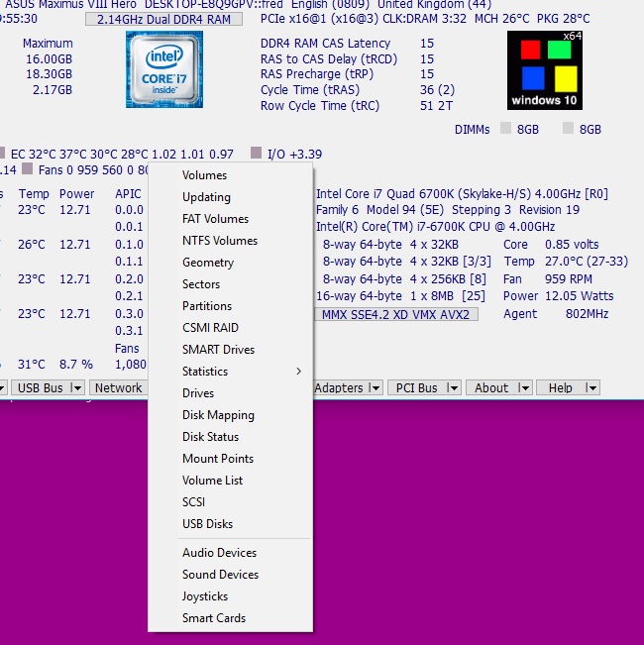Open the PCI Bus dropdown arrow
Image resolution: width=644 pixels, height=645 pixels.
click(453, 387)
